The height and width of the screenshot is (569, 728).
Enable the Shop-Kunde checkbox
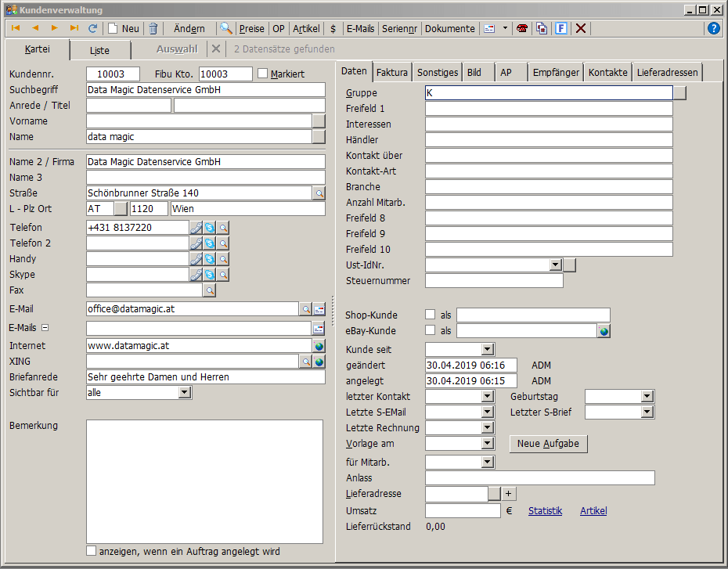coord(430,314)
